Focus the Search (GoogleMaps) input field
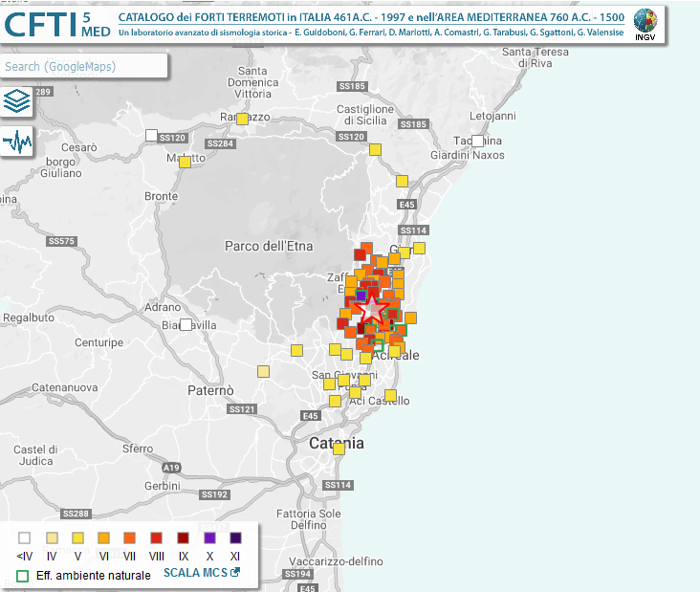 [84, 67]
